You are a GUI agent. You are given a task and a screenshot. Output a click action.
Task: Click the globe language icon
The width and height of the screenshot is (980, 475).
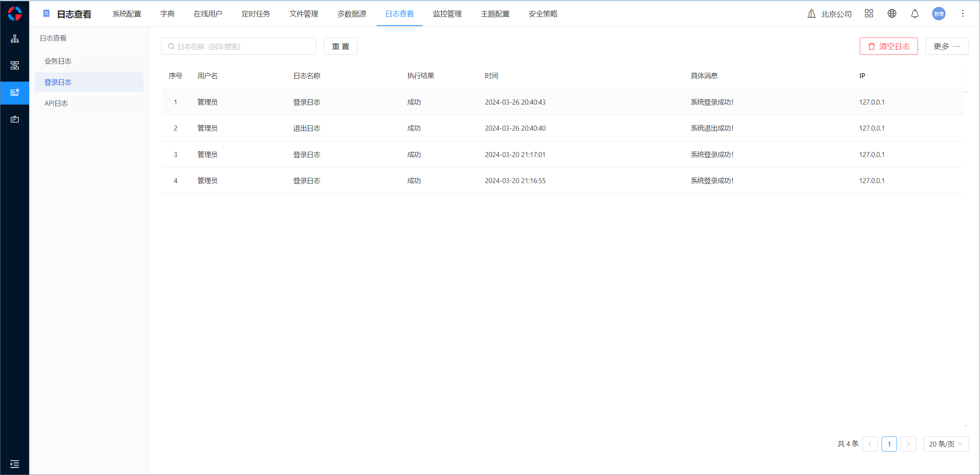click(892, 14)
